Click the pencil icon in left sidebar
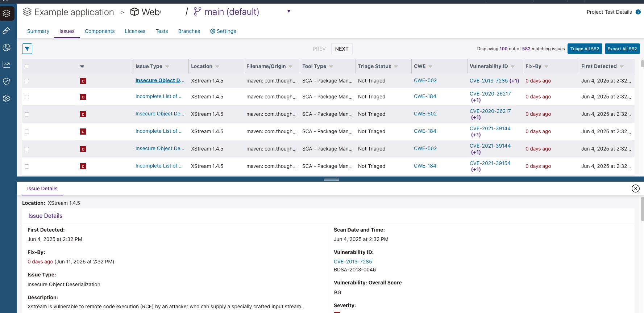Image resolution: width=644 pixels, height=313 pixels. [7, 31]
